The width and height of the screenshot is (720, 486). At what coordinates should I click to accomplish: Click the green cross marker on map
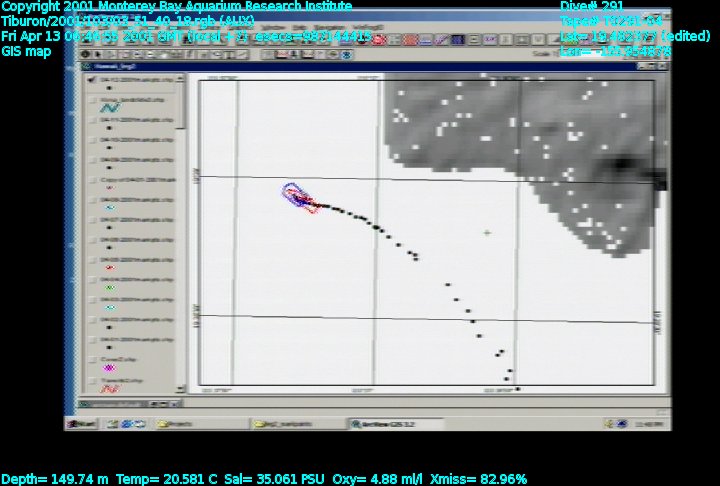(487, 232)
